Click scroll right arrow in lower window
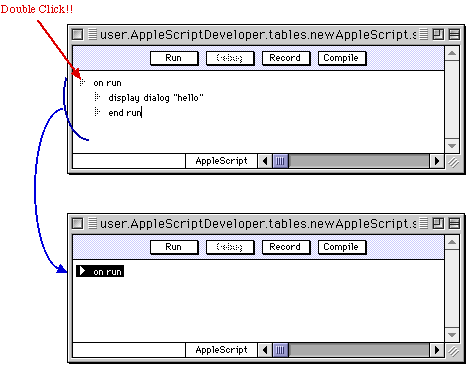 (x=437, y=350)
